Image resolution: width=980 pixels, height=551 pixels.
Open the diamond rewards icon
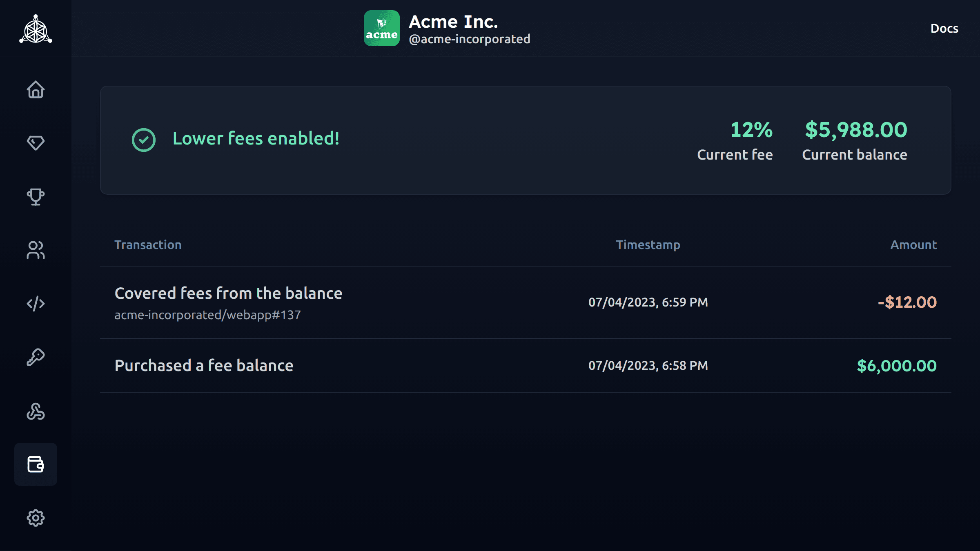[36, 143]
